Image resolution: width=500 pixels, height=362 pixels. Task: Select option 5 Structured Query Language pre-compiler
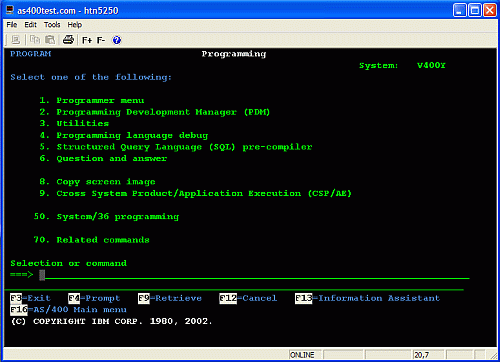(x=176, y=147)
